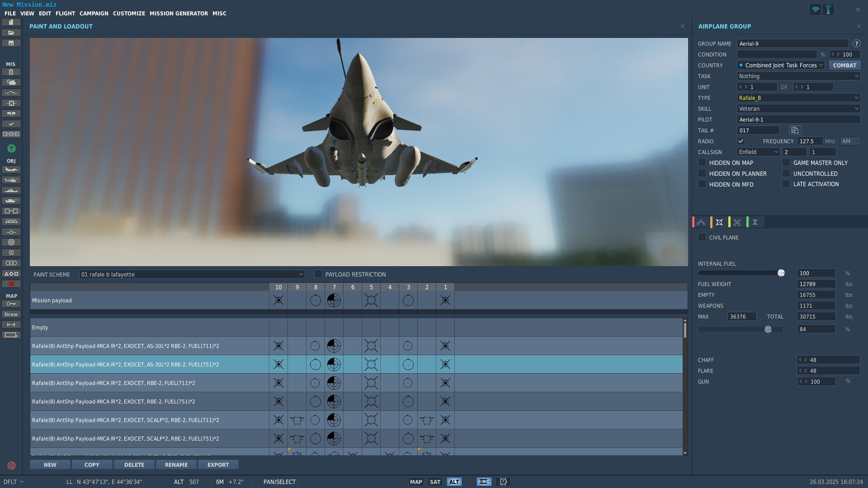Enable HIDDEN ON PLANNER checkbox
Image resolution: width=868 pixels, height=488 pixels.
click(x=702, y=173)
